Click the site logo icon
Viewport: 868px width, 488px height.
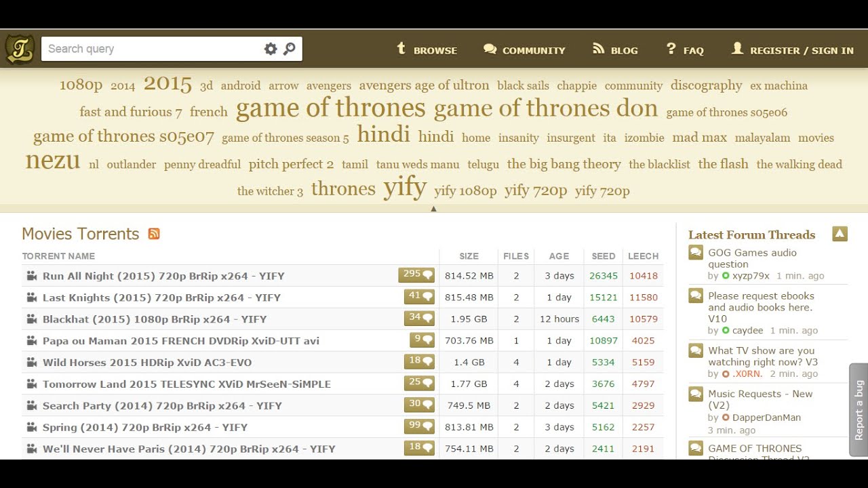20,49
